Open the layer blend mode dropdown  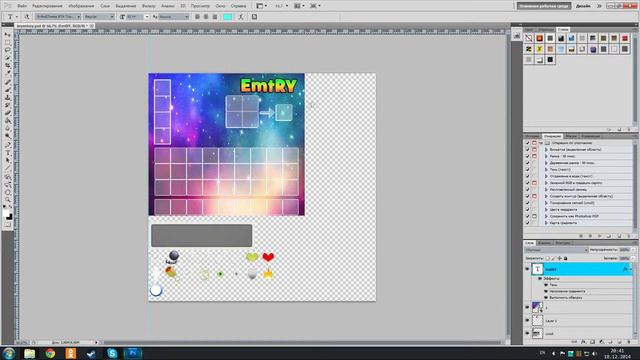[556, 249]
